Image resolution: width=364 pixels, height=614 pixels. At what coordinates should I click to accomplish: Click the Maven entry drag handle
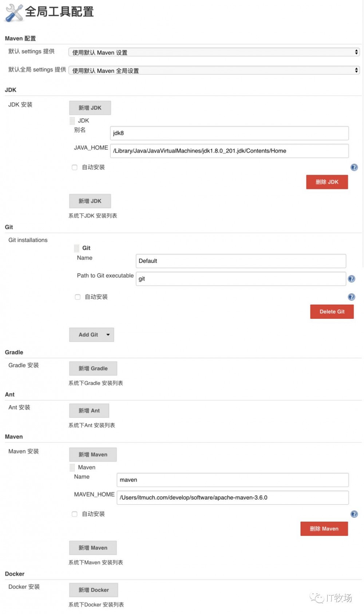pos(72,468)
